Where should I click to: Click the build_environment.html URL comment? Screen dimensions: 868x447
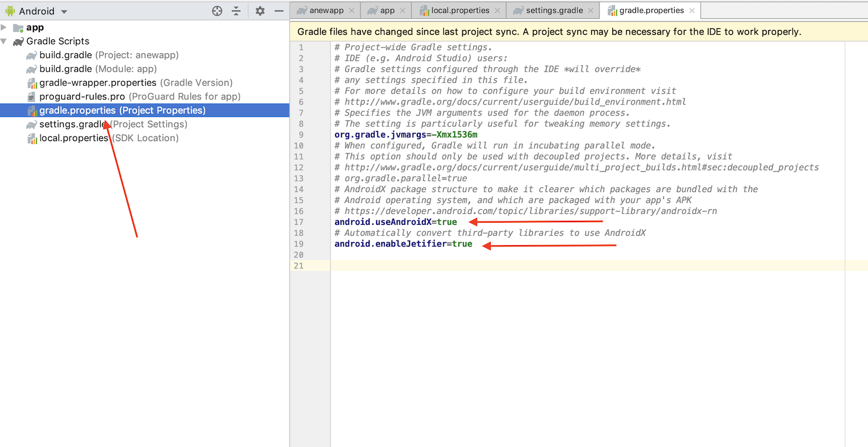pyautogui.click(x=510, y=102)
